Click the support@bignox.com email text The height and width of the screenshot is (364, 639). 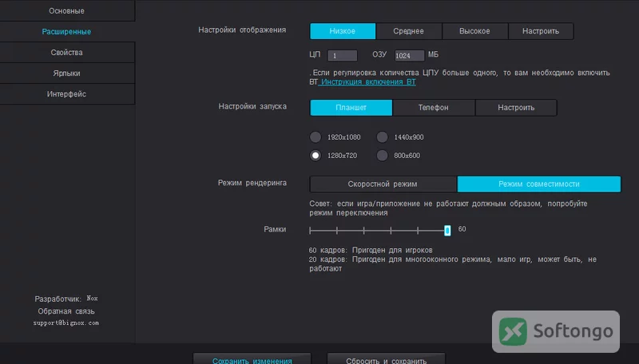pyautogui.click(x=66, y=322)
